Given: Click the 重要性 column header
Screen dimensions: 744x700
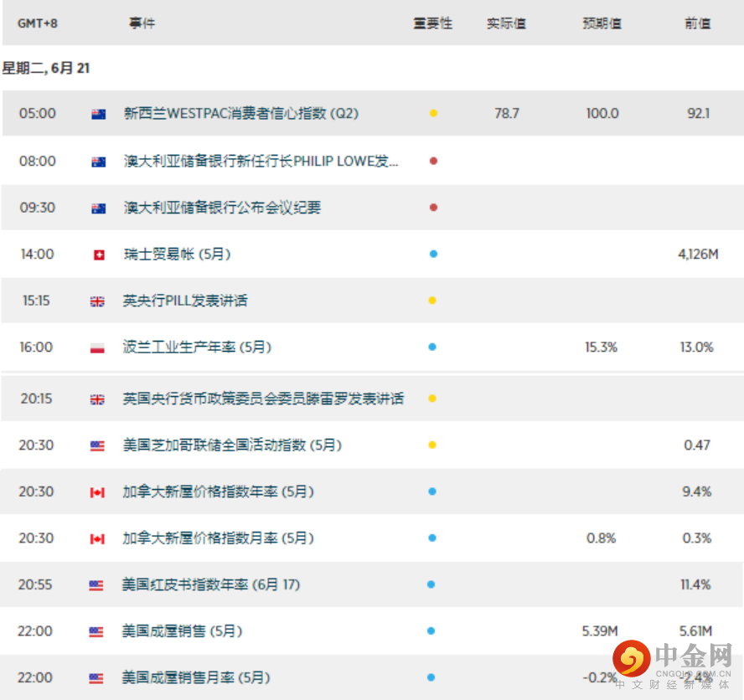Looking at the screenshot, I should [432, 23].
